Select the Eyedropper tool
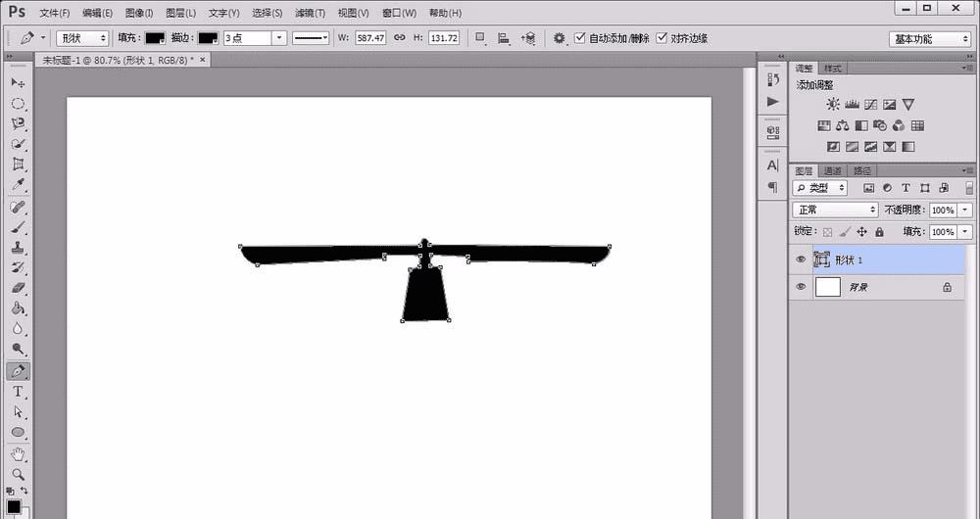Viewport: 980px width, 519px height. 18,185
